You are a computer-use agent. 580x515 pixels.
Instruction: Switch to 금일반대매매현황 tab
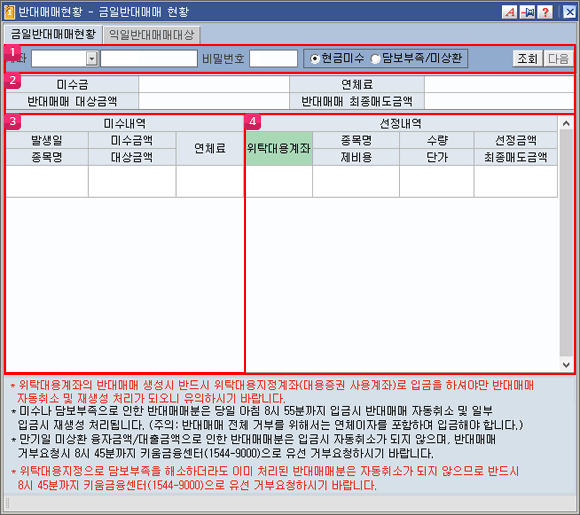[x=53, y=34]
